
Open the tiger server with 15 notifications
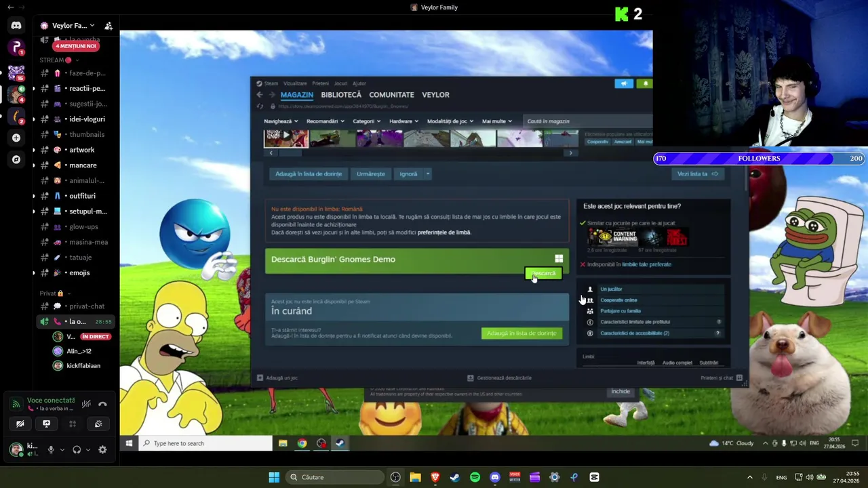(x=16, y=72)
